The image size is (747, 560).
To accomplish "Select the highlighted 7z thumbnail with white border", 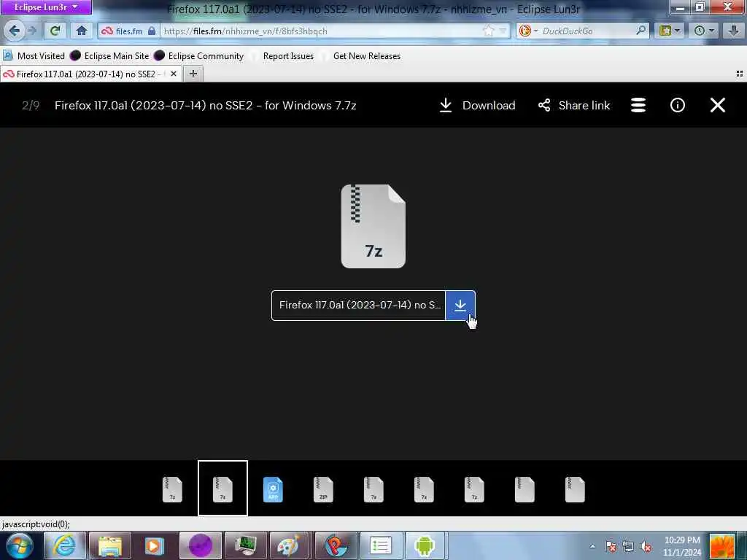I will (x=223, y=488).
